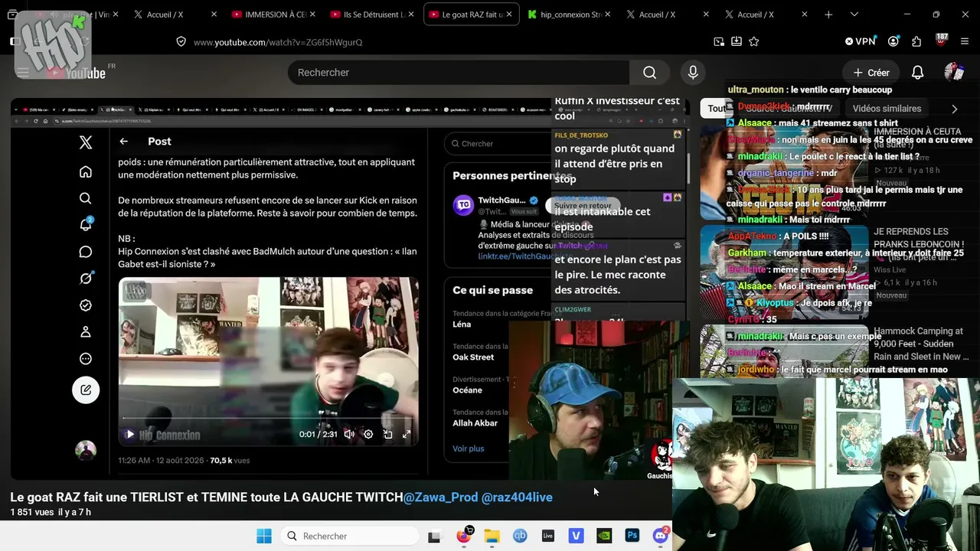Open X messages bubble icon in the sidebar
Image resolution: width=980 pixels, height=551 pixels.
coord(86,252)
